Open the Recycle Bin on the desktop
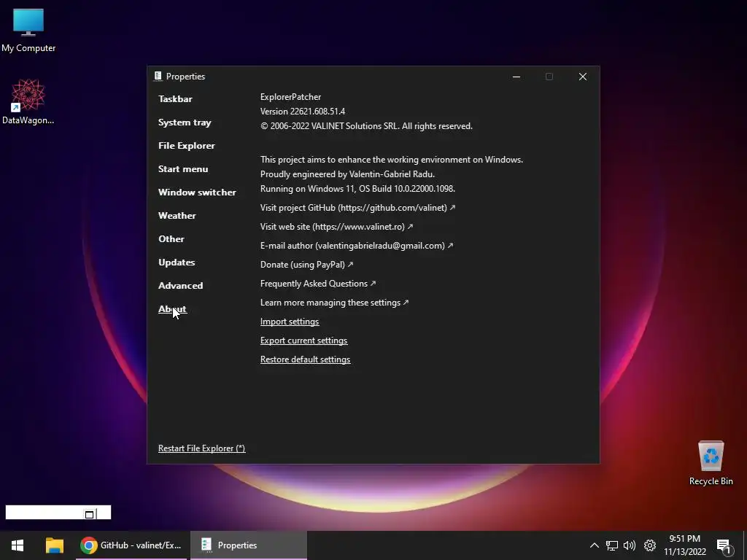Viewport: 747px width, 560px height. click(711, 463)
